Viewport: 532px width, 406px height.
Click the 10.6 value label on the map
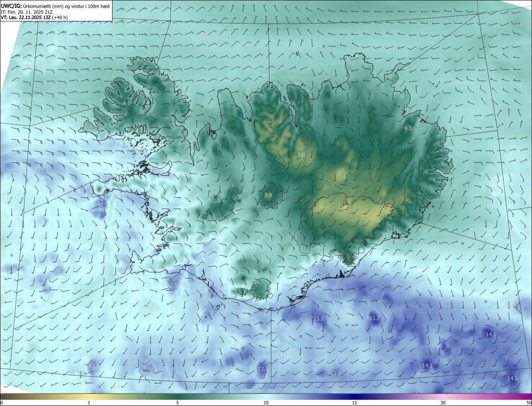tap(28, 66)
